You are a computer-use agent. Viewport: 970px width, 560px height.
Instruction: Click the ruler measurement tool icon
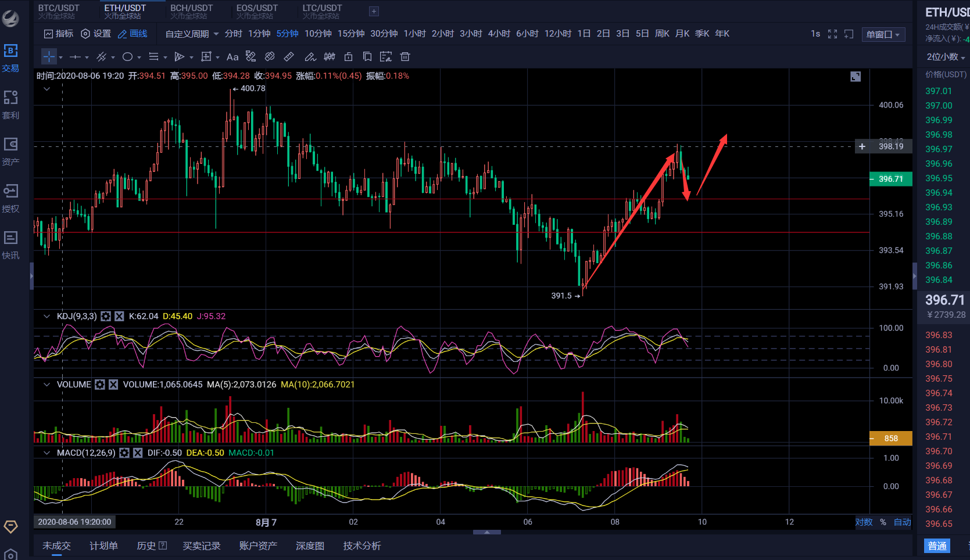(289, 57)
